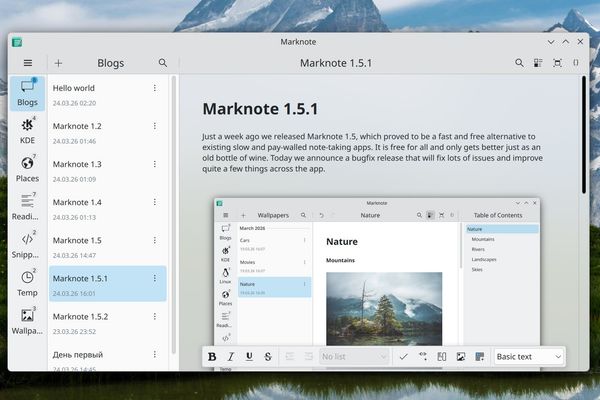Insert a link with the link icon
Screen dimensions: 600x400
(x=423, y=357)
